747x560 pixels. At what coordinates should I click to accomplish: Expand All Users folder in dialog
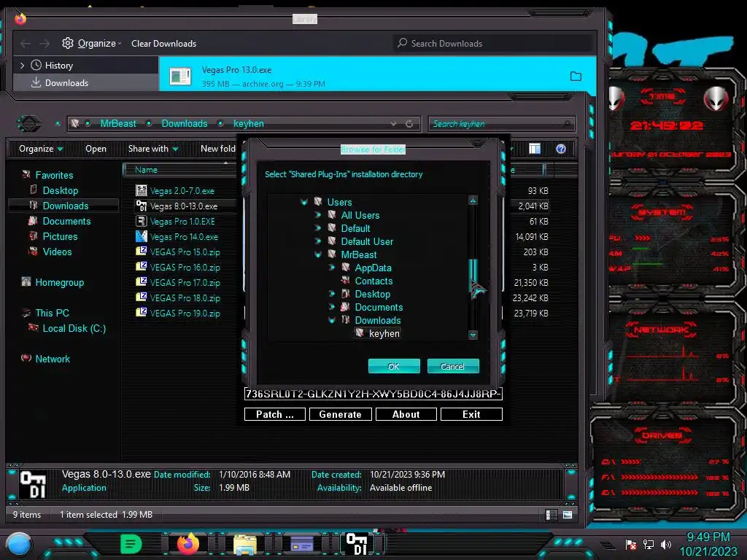[318, 215]
